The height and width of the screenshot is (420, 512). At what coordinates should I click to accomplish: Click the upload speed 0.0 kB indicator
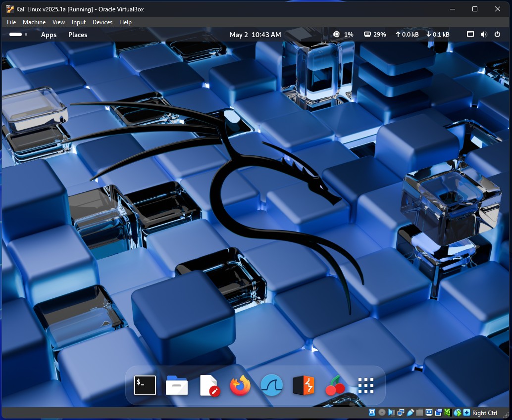[407, 34]
